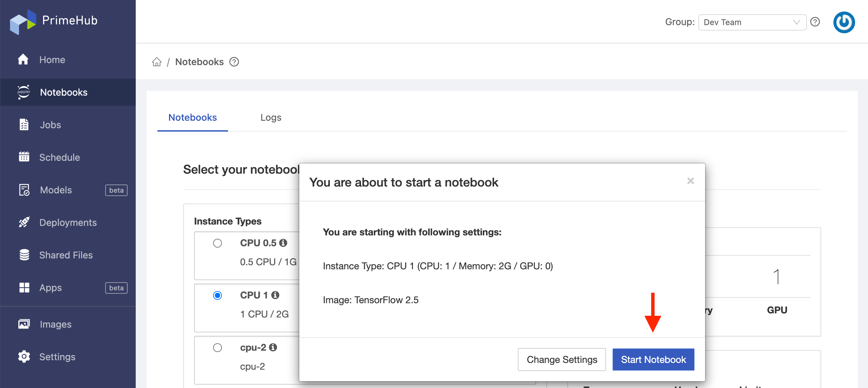Select the CPU 0.5 instance type radio
Viewport: 868px width, 388px height.
tap(218, 243)
